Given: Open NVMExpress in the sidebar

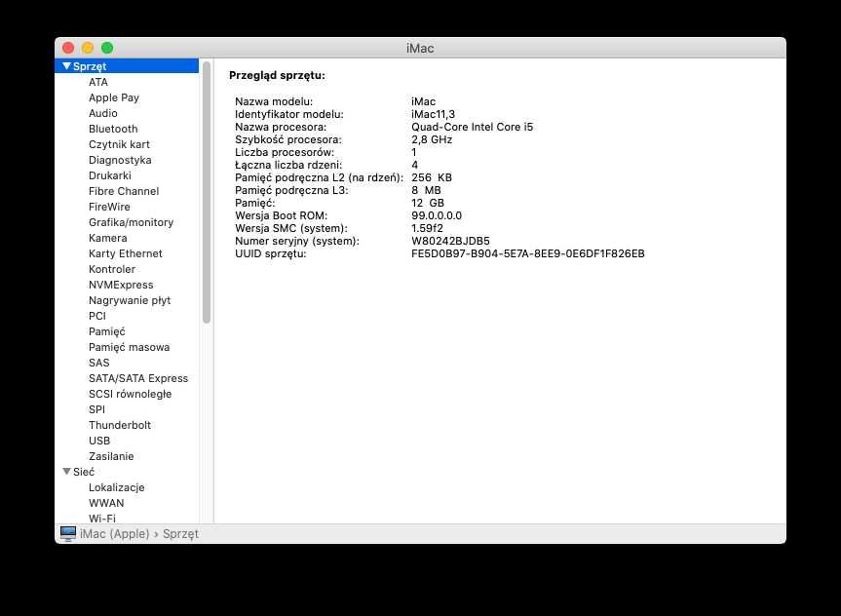Looking at the screenshot, I should pos(121,285).
